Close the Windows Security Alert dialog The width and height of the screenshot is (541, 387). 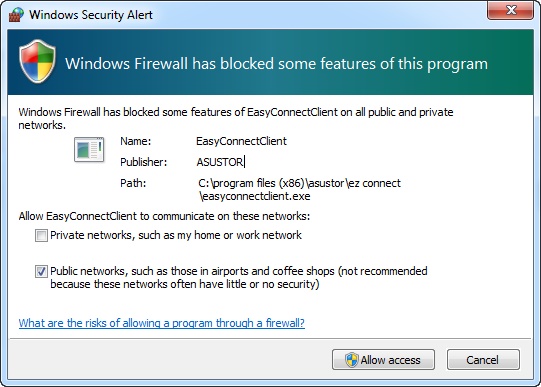510,10
